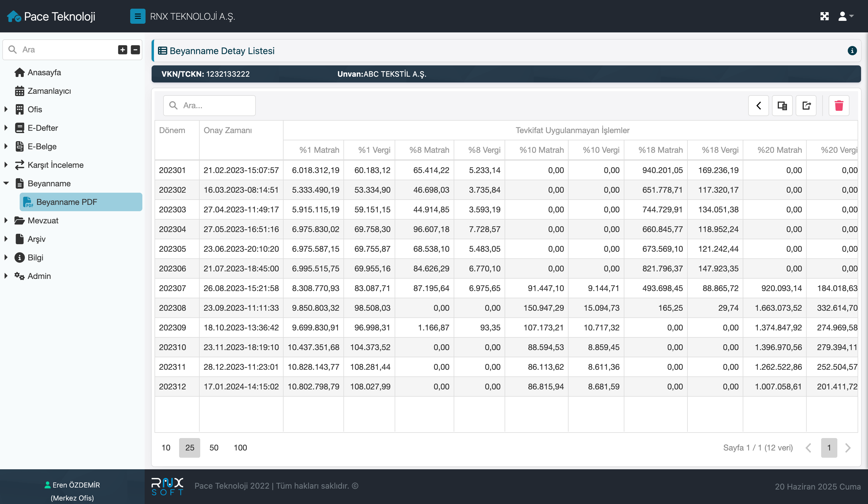
Task: Collapse the Beyanname tree section
Action: point(6,183)
